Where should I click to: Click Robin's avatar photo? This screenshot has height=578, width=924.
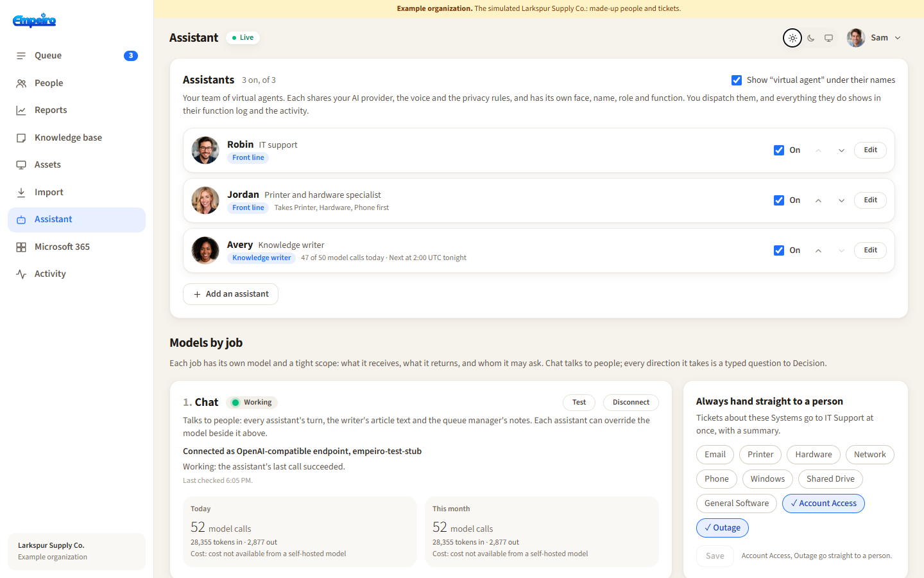point(205,150)
